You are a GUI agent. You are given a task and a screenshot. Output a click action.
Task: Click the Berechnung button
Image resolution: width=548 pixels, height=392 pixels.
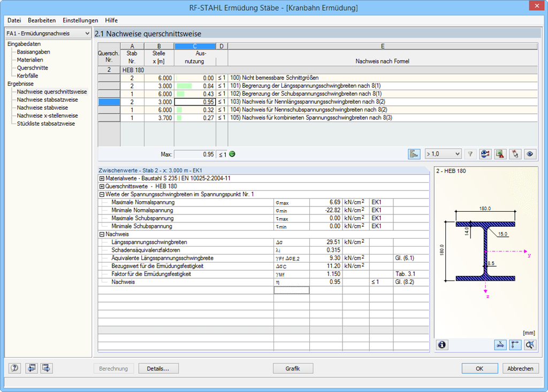tap(113, 368)
